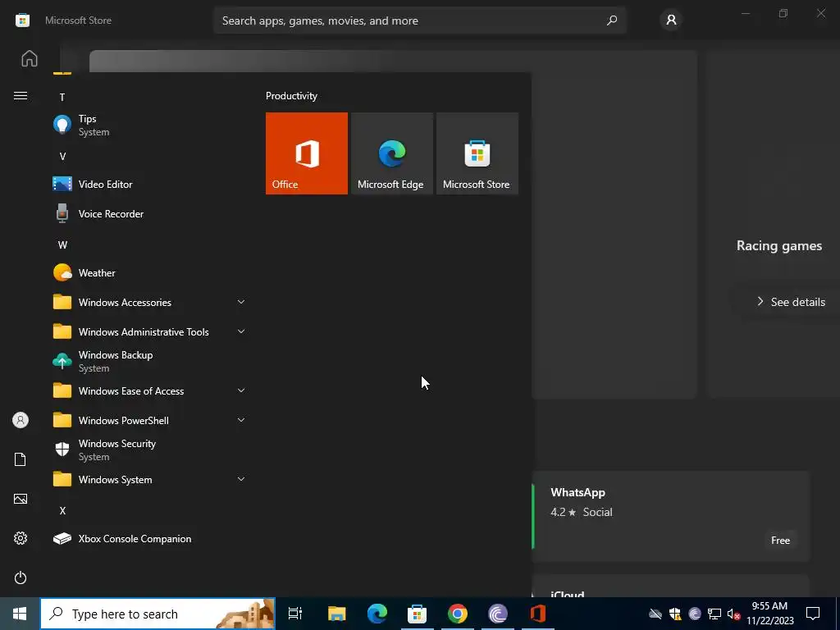Viewport: 840px width, 630px height.
Task: Click the Windows Start button
Action: click(20, 614)
